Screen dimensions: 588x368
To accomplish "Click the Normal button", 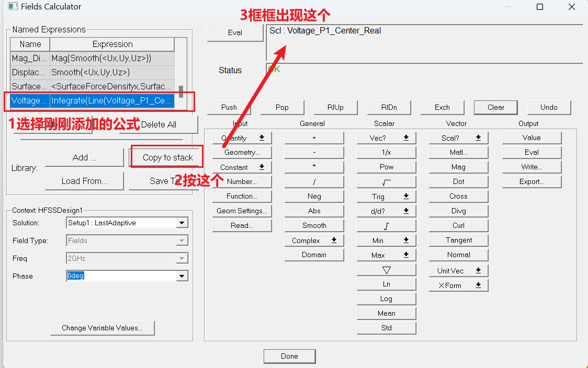I will point(459,255).
